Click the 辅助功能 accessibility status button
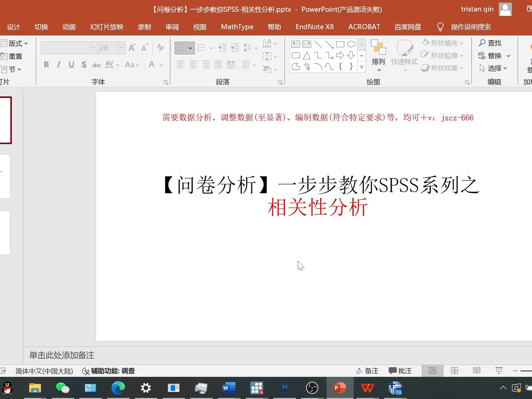 (108, 371)
